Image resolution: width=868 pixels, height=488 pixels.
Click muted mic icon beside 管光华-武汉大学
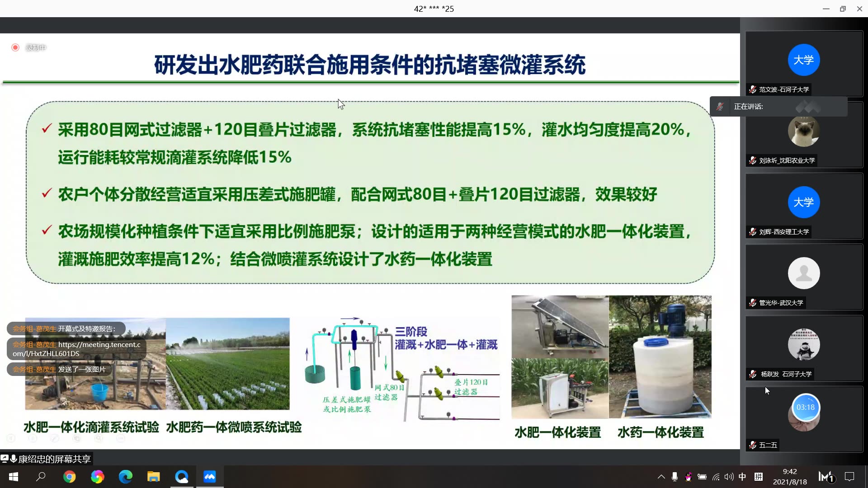[752, 303]
